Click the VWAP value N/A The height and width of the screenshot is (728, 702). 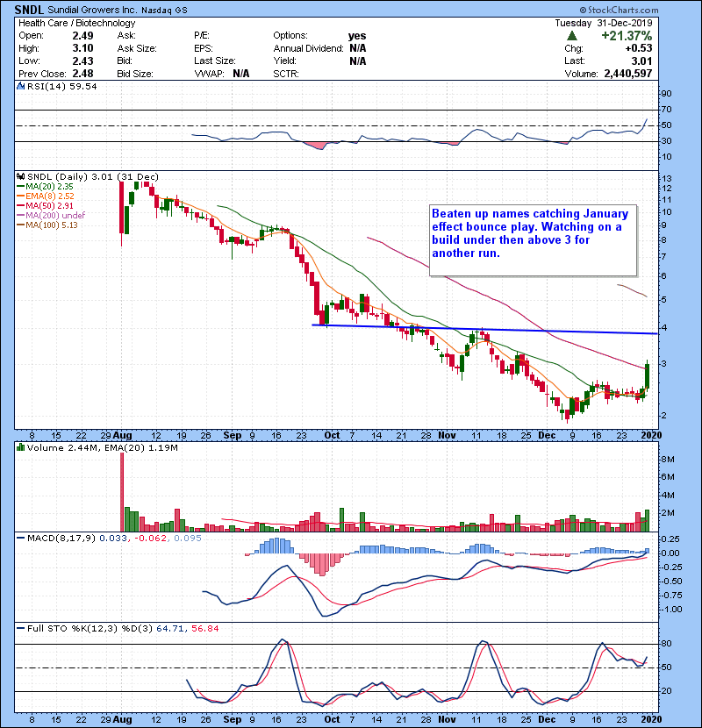coord(241,74)
